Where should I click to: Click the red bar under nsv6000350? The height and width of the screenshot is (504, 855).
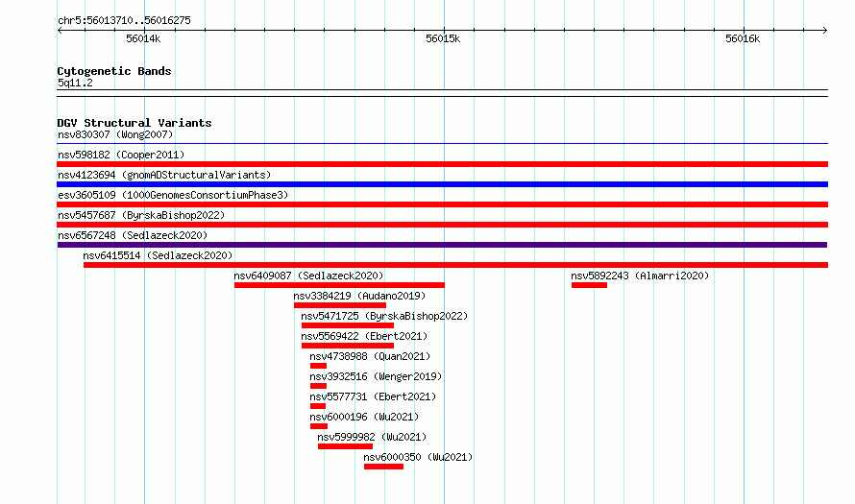tap(383, 467)
